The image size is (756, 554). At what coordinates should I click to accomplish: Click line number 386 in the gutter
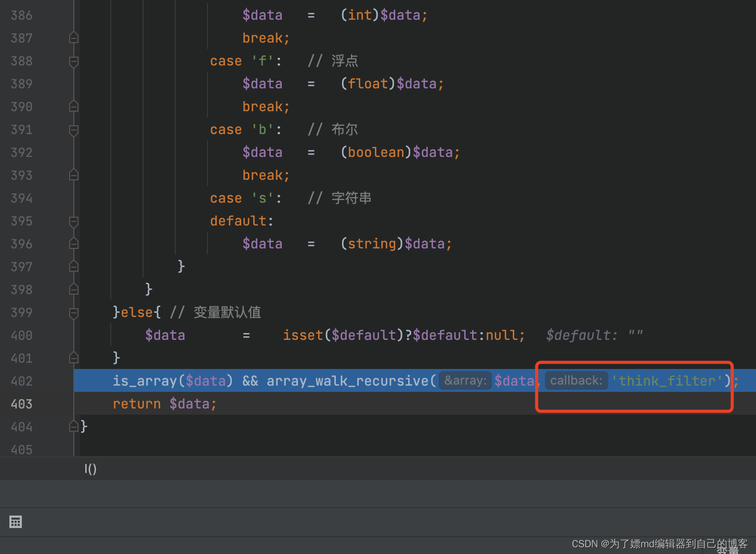coord(22,15)
